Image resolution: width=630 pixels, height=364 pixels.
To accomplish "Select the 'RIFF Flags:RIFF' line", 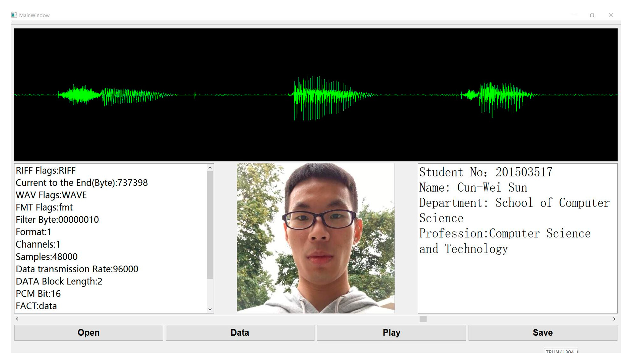I will pos(46,171).
